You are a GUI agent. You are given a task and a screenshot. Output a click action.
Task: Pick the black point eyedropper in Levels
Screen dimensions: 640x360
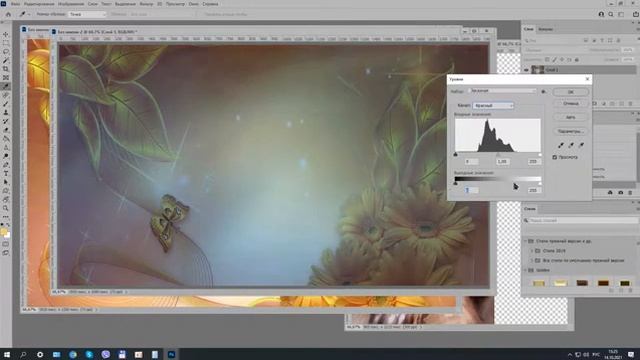click(x=561, y=145)
